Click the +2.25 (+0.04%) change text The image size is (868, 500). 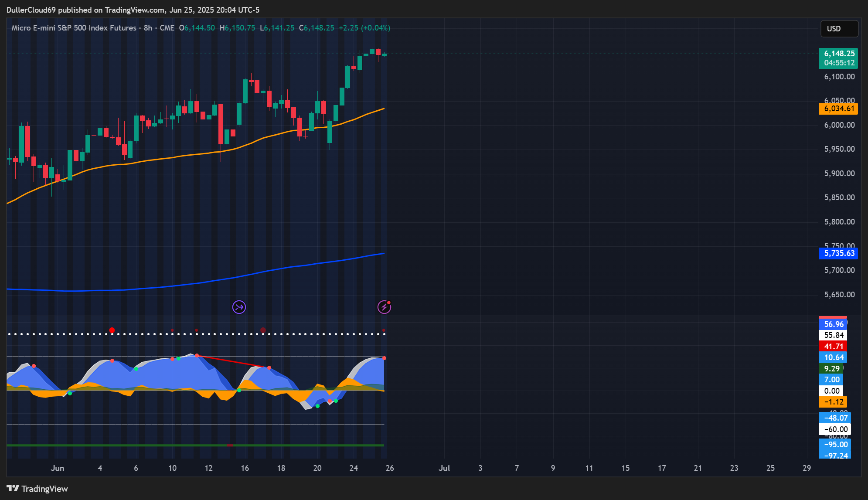pyautogui.click(x=364, y=28)
